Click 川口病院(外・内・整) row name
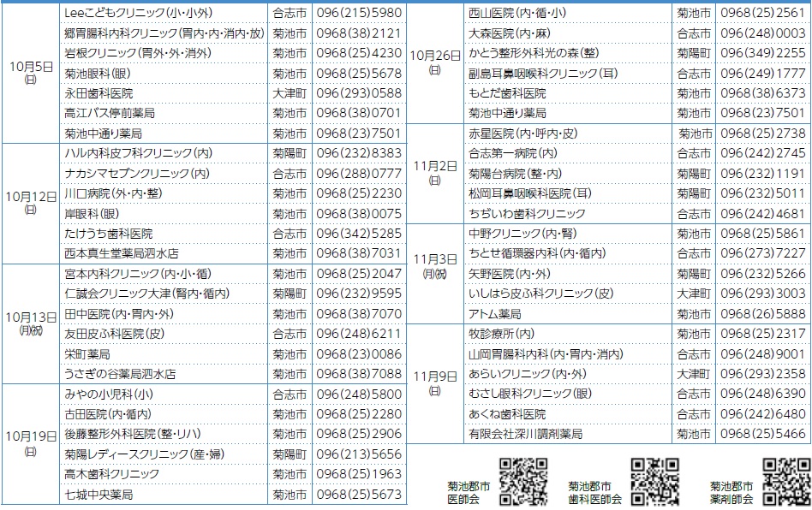The width and height of the screenshot is (812, 510). pos(113,193)
